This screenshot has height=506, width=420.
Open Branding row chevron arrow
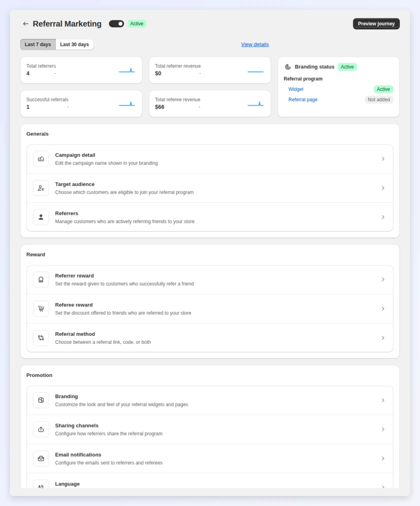[x=383, y=400]
